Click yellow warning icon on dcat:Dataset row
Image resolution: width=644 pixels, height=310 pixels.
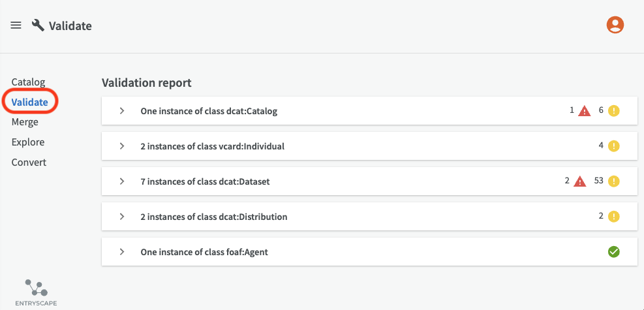613,181
